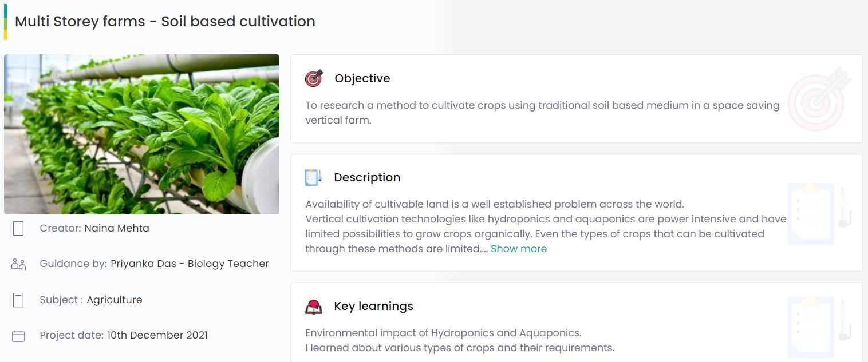
Task: Click the faded clipboard watermark in Description card
Action: pos(820,213)
